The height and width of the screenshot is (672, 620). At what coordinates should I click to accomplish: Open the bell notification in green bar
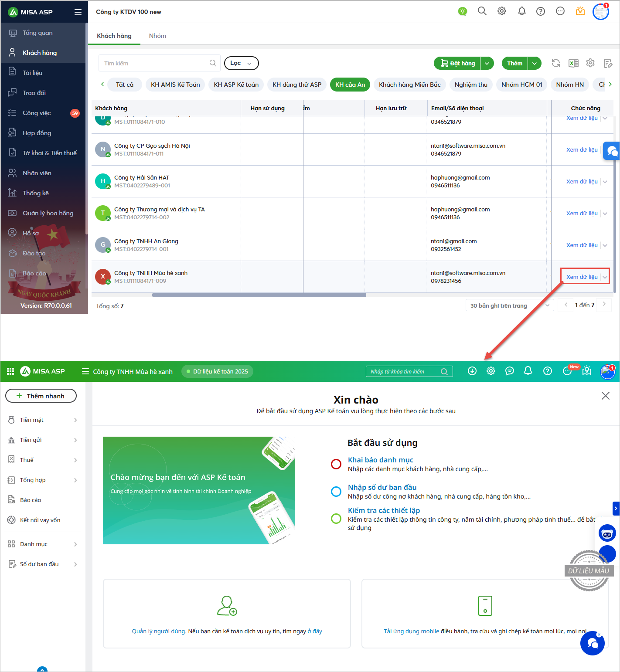(x=528, y=371)
